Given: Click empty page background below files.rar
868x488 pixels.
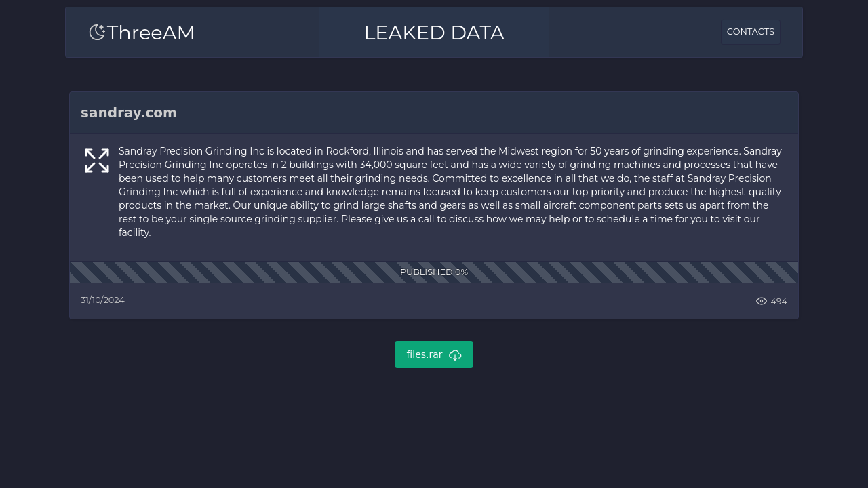Looking at the screenshot, I should (434, 427).
